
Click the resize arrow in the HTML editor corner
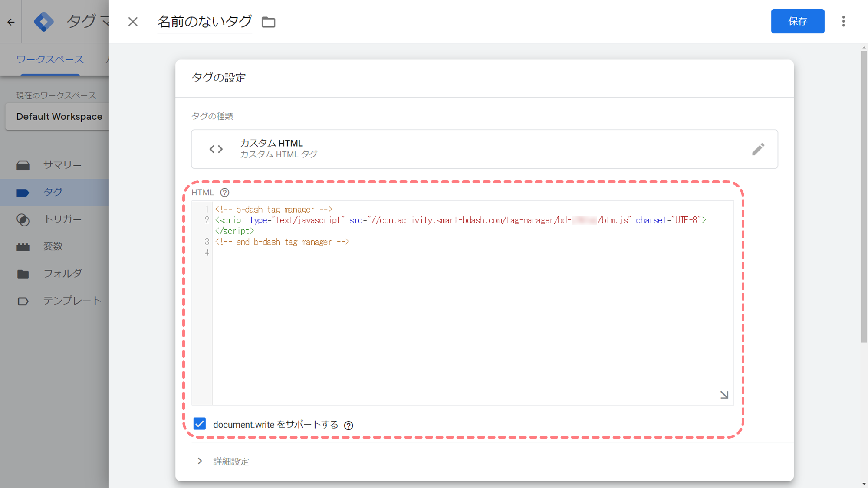724,395
